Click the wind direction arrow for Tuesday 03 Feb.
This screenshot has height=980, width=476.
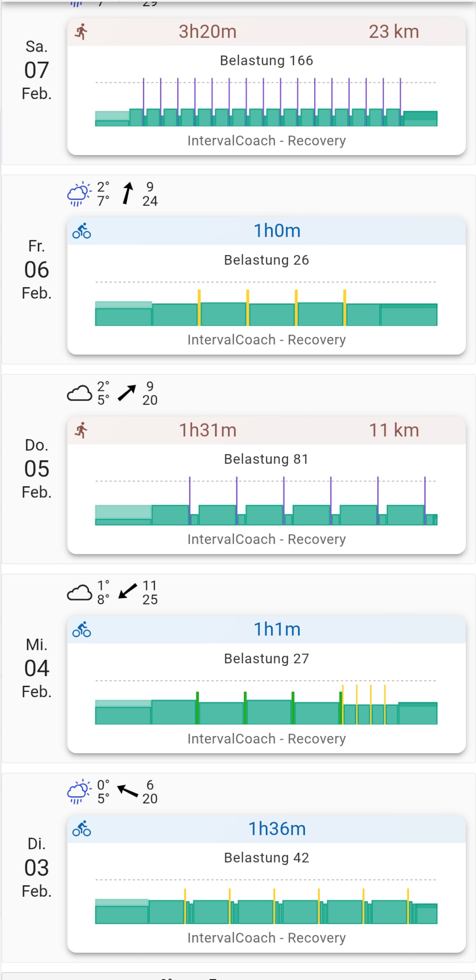[x=127, y=791]
